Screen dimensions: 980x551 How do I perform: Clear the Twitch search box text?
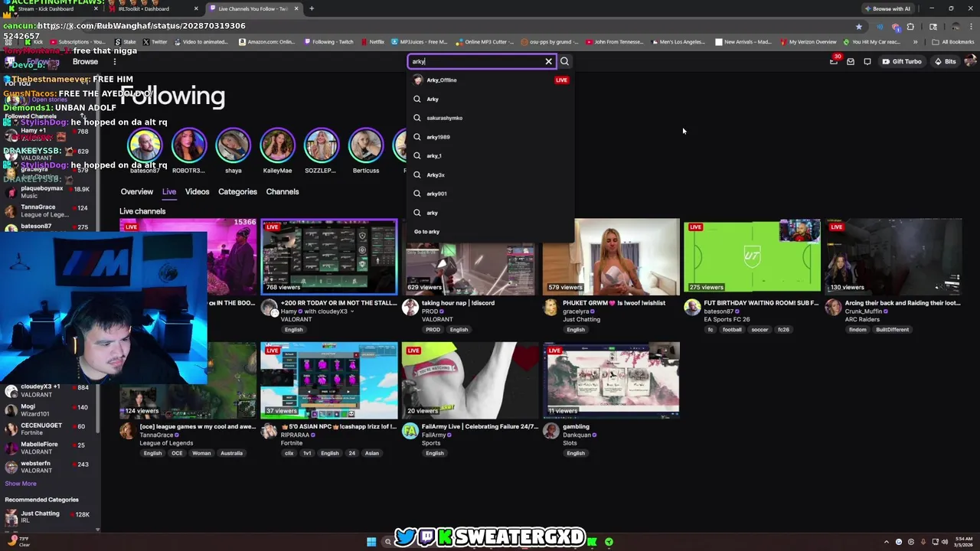(548, 61)
